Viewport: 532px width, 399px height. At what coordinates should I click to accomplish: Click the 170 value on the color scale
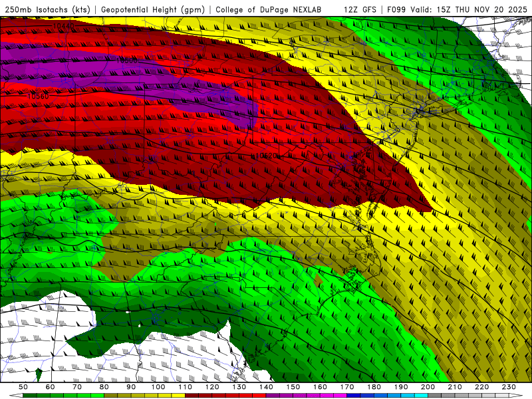tap(346, 387)
